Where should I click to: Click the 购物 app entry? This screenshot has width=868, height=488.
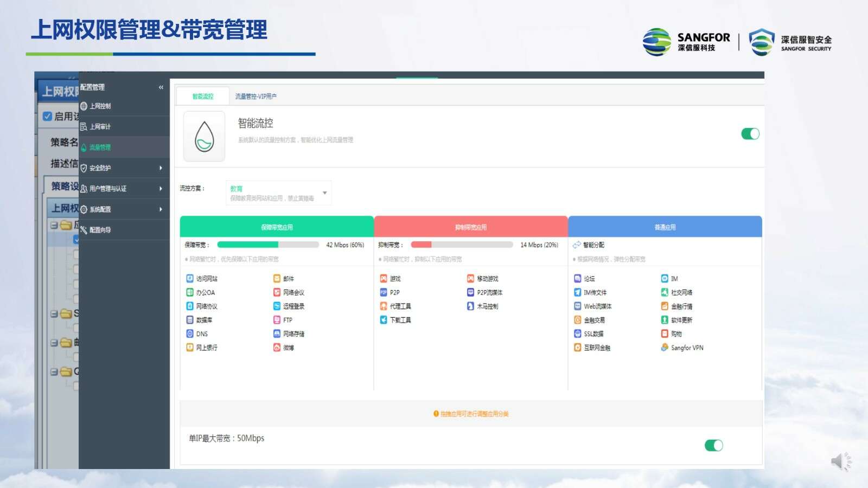point(672,333)
